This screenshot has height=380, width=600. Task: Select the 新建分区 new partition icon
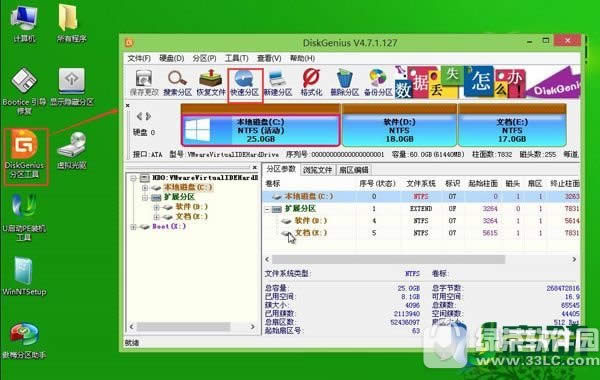278,83
